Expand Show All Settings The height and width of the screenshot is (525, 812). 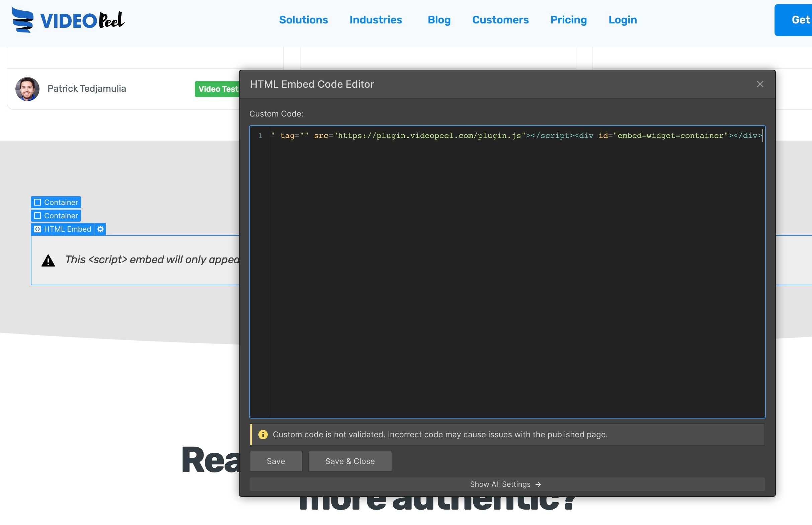click(507, 484)
